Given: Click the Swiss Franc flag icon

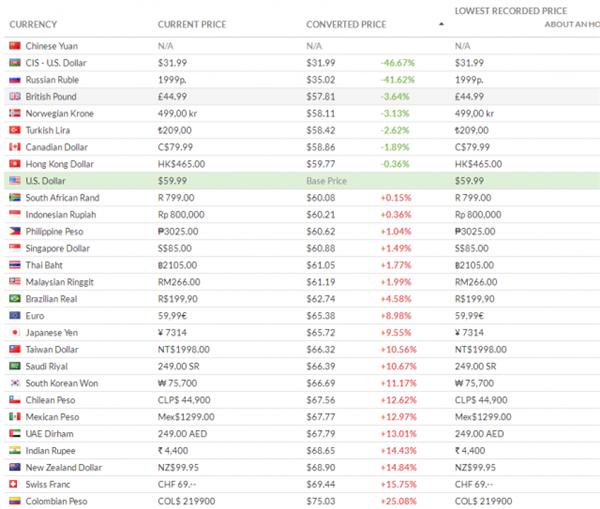Looking at the screenshot, I should pyautogui.click(x=14, y=484).
